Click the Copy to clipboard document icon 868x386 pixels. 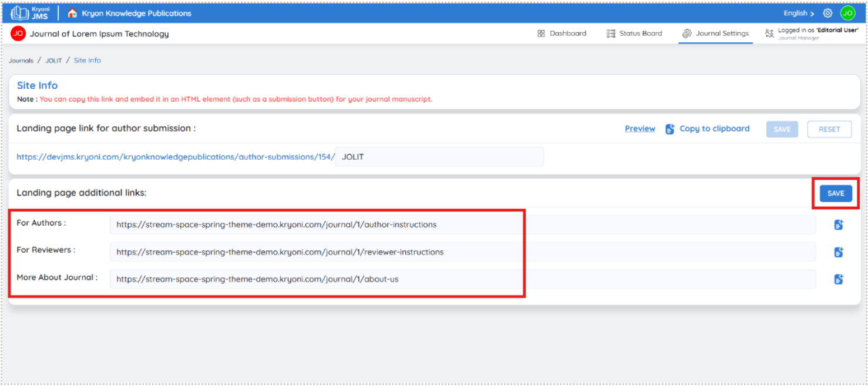[669, 129]
